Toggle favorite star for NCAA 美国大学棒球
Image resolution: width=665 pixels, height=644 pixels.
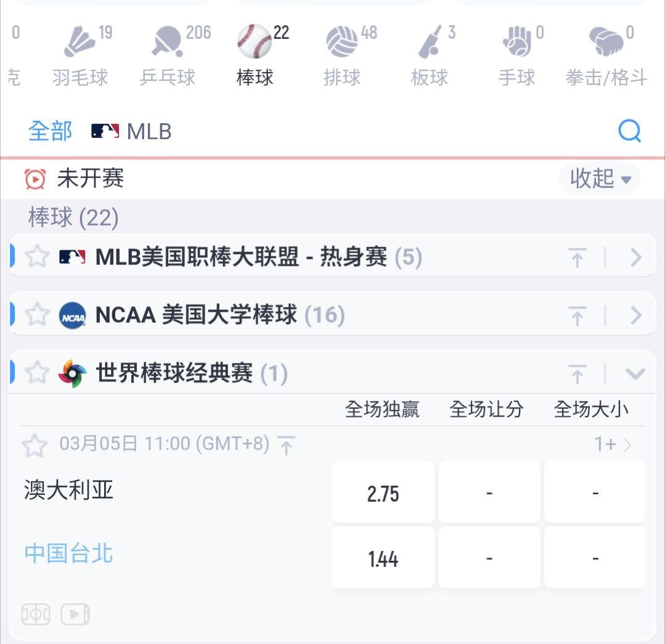pos(37,315)
